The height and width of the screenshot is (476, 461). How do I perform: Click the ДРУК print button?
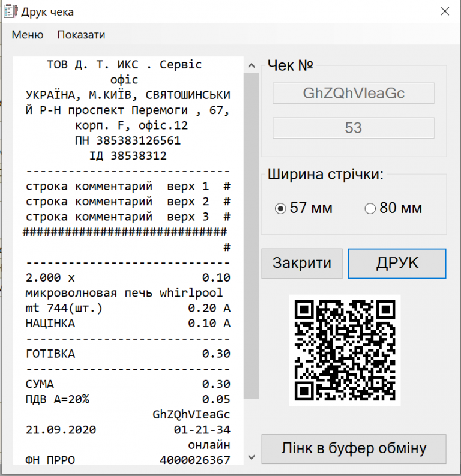[397, 263]
